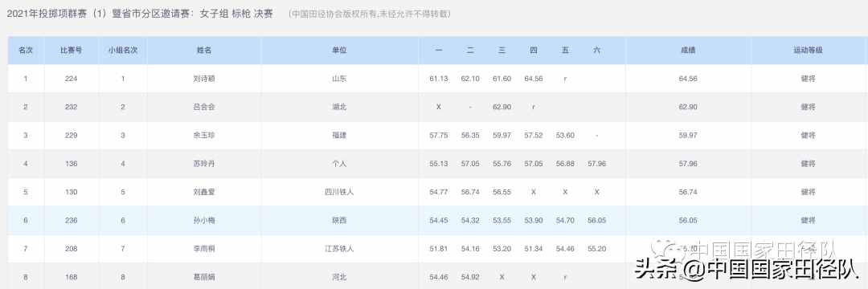Click the 一 attempt column header
The width and height of the screenshot is (868, 289).
[439, 50]
